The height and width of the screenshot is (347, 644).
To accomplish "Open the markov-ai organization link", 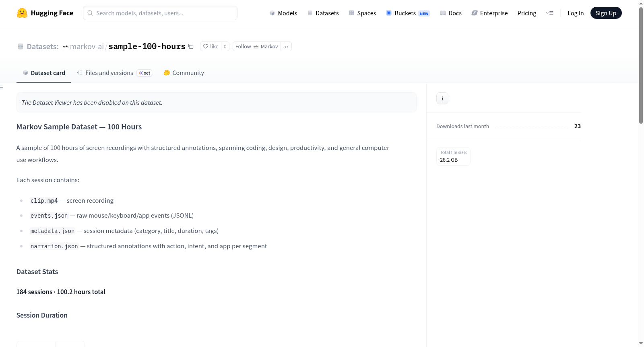I will pos(87,46).
